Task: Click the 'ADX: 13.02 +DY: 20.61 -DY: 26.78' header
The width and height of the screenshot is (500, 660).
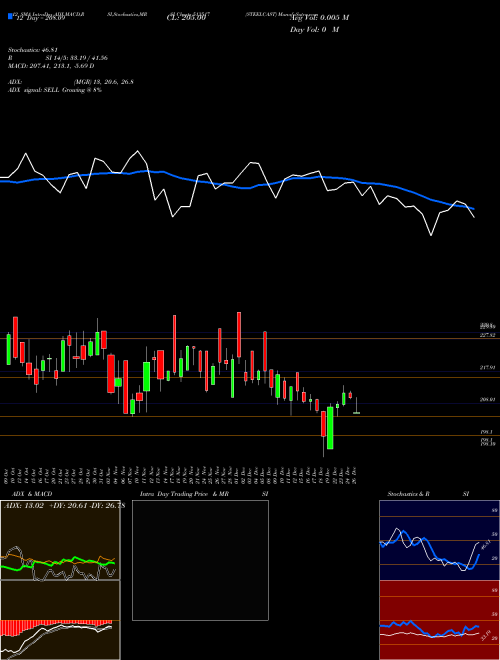Action: 64,506
